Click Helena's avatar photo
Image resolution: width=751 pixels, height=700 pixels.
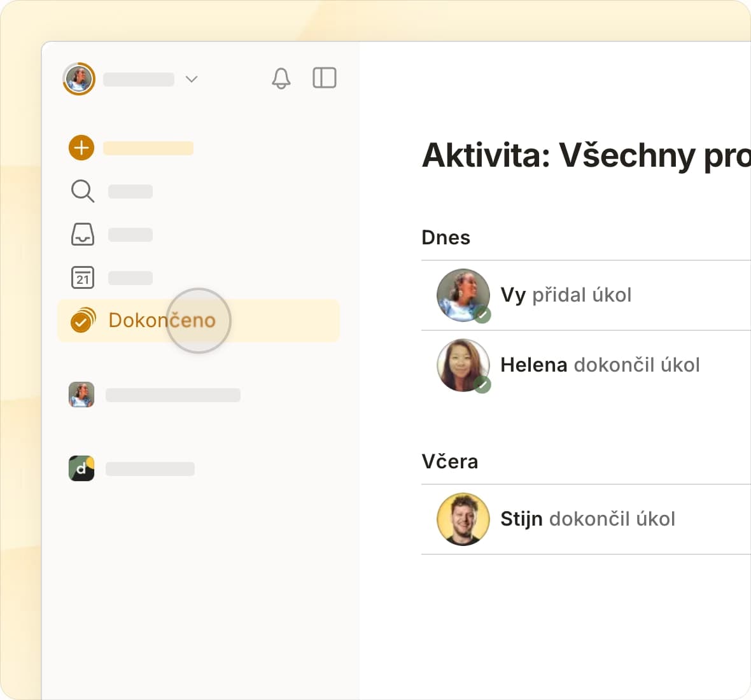(463, 365)
